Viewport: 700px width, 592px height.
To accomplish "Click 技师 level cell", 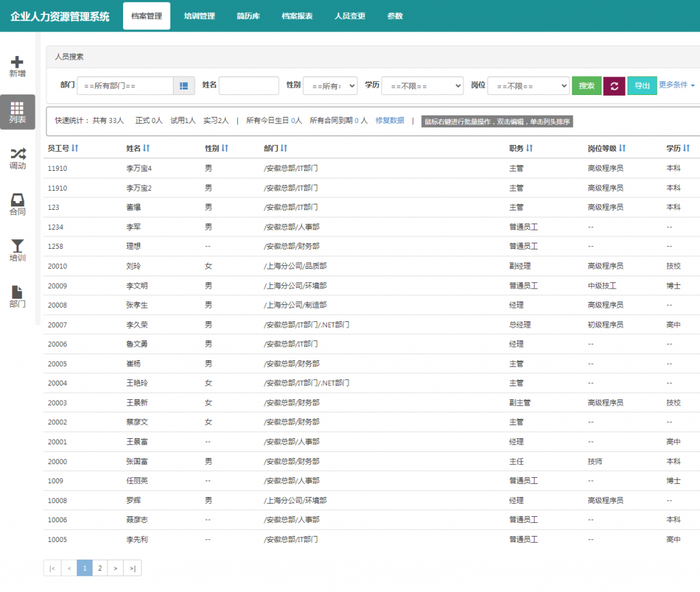I will click(x=595, y=461).
